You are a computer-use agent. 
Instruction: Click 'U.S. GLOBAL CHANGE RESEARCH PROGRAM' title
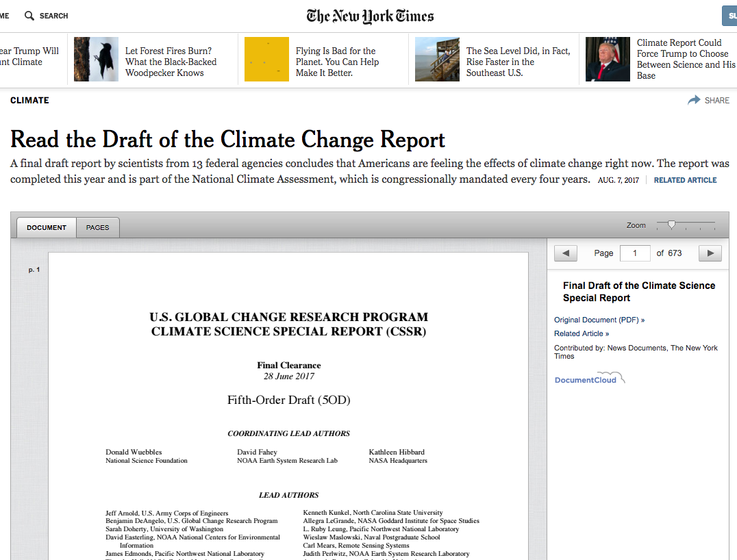click(x=288, y=317)
